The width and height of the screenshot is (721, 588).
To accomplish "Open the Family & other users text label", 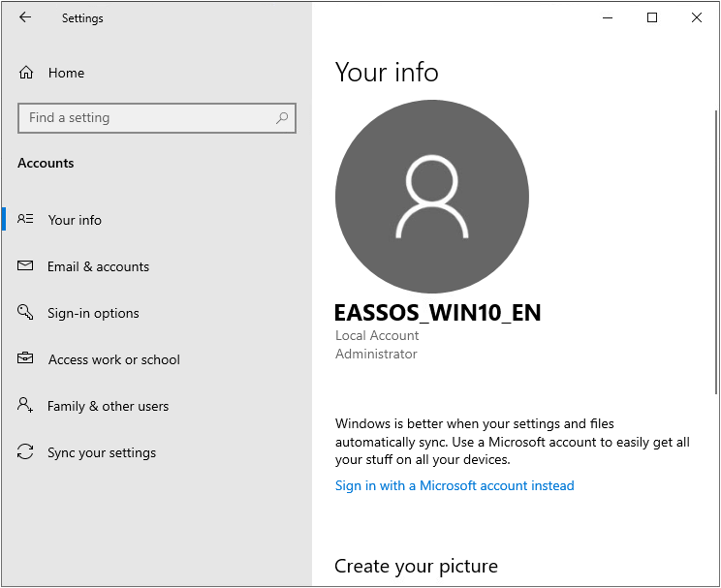I will pyautogui.click(x=108, y=406).
